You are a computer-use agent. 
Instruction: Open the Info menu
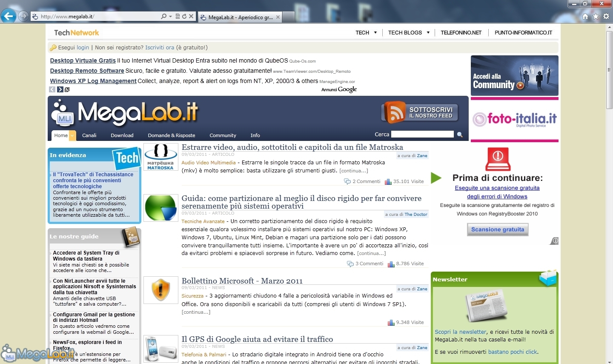pyautogui.click(x=255, y=135)
